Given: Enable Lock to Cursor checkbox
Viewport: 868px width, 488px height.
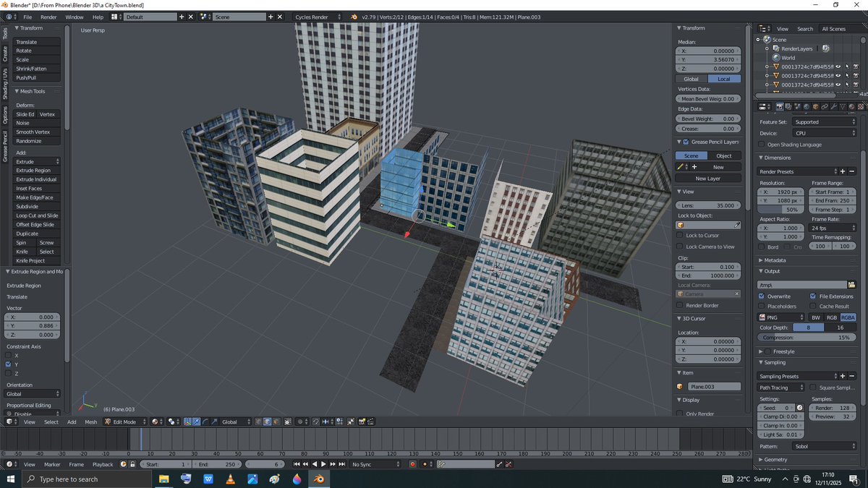Looking at the screenshot, I should [680, 235].
